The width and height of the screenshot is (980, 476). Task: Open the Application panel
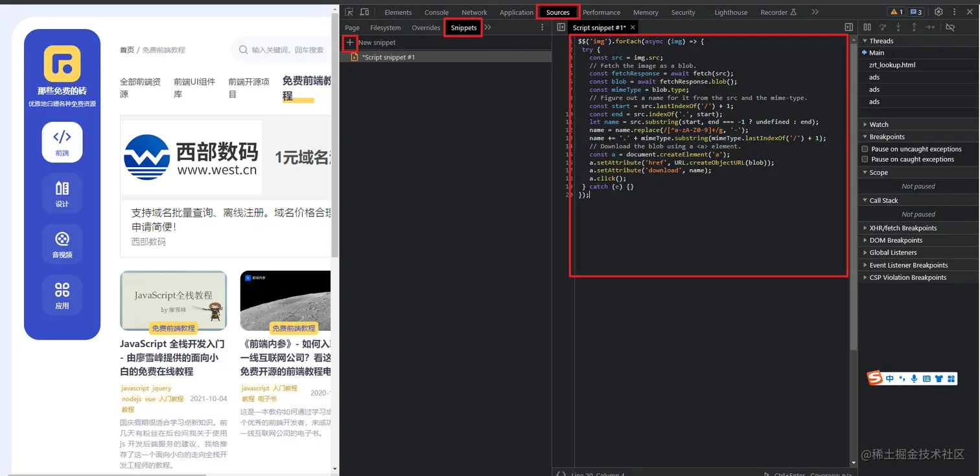(x=517, y=12)
